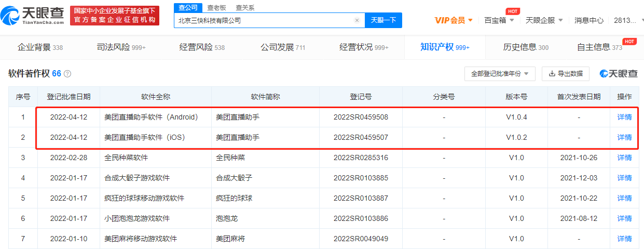Open 消息中心 message center
Image resolution: width=644 pixels, height=249 pixels.
click(x=588, y=20)
